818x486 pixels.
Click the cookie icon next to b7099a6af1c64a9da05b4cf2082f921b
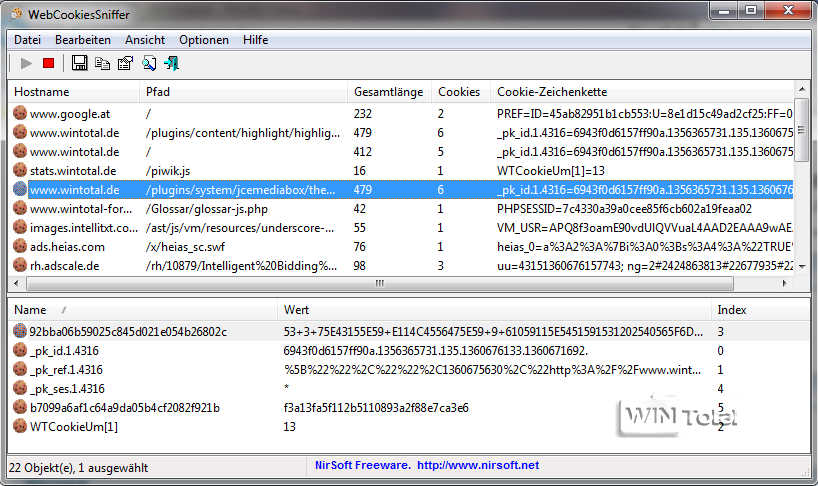[20, 407]
